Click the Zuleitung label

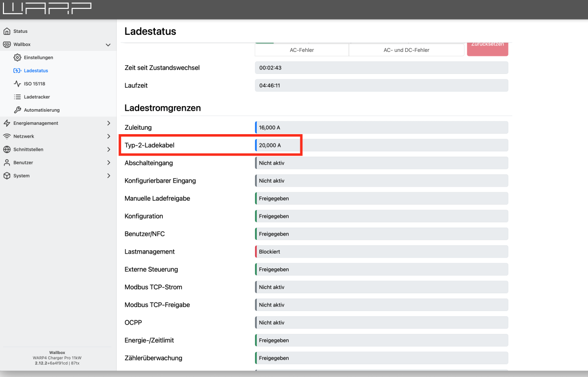pos(138,127)
